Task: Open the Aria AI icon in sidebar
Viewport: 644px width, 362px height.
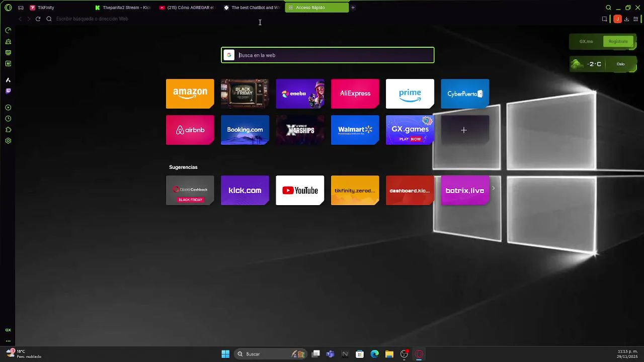Action: click(8, 80)
